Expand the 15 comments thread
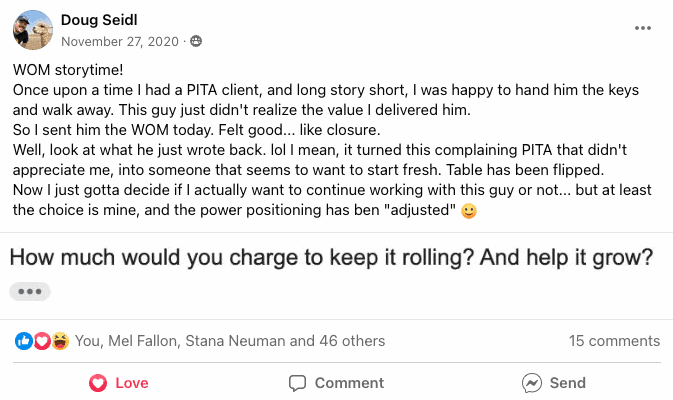This screenshot has width=673, height=400. pyautogui.click(x=614, y=341)
